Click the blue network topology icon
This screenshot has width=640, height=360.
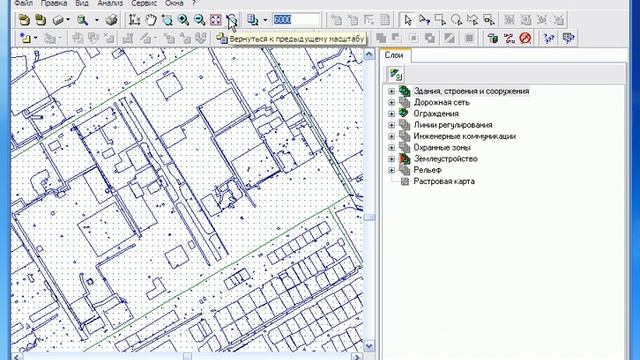569,38
